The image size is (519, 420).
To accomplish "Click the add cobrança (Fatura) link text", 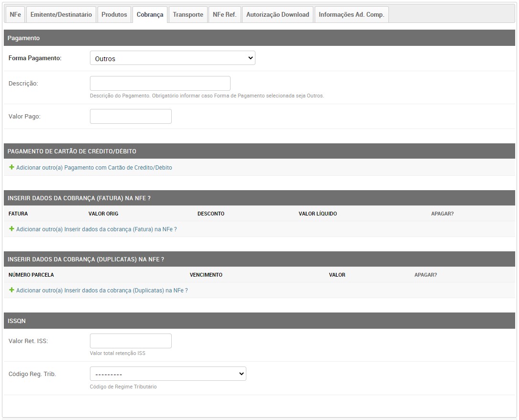I will [96, 229].
